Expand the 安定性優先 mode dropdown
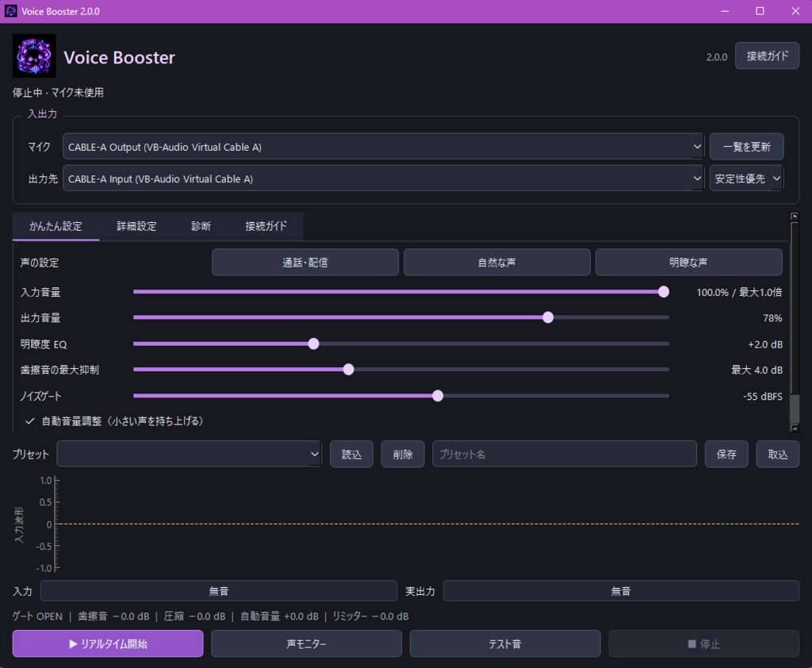The width and height of the screenshot is (812, 668). click(746, 179)
